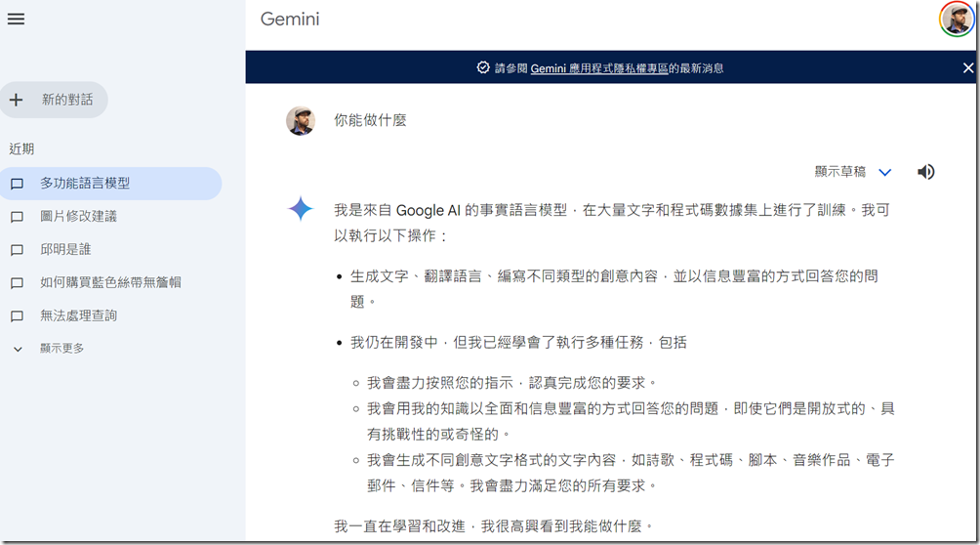Dismiss the privacy notice banner
This screenshot has width=980, height=545.
967,67
